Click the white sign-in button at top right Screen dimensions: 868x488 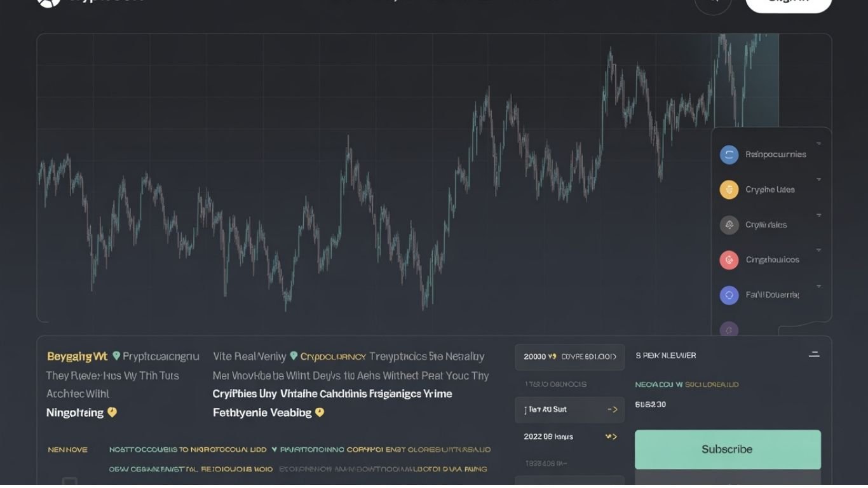pos(788,3)
